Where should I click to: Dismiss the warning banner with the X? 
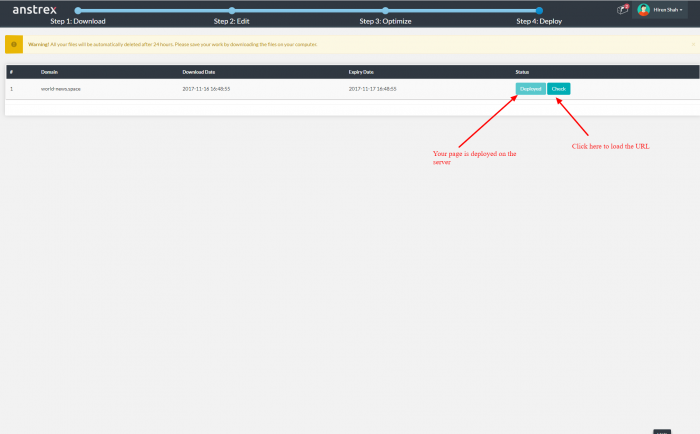tap(693, 44)
